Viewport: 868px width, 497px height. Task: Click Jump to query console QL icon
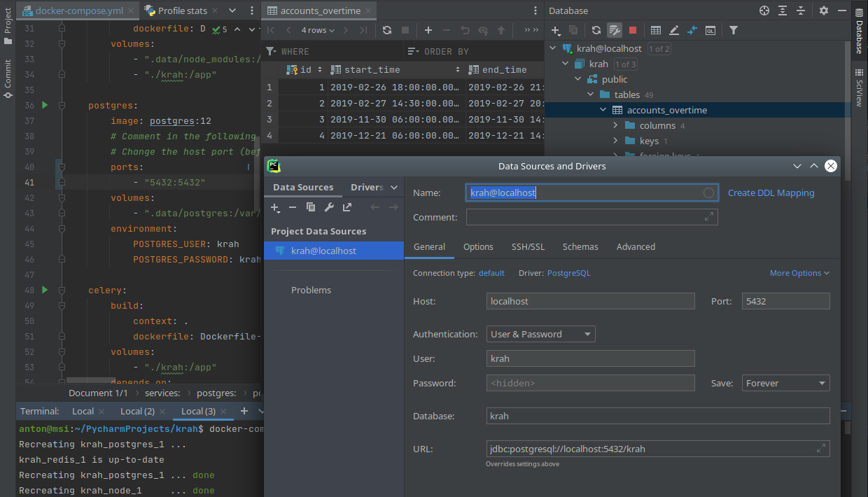coord(710,30)
